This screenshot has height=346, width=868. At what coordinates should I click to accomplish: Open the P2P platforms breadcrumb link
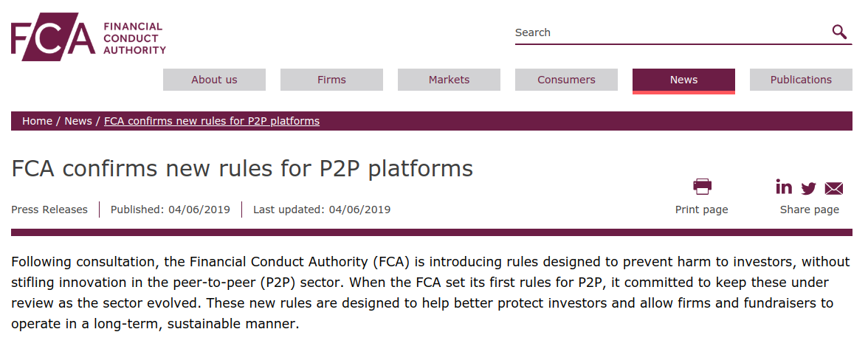211,121
